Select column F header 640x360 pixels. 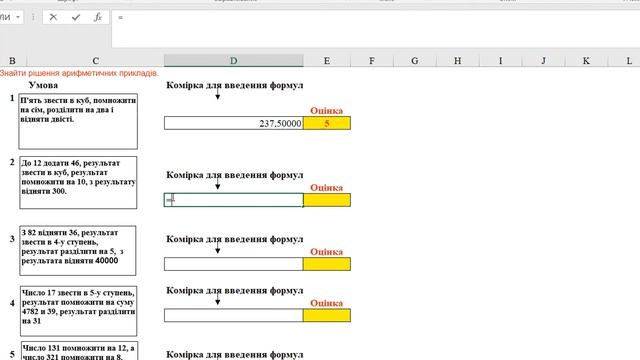(371, 61)
